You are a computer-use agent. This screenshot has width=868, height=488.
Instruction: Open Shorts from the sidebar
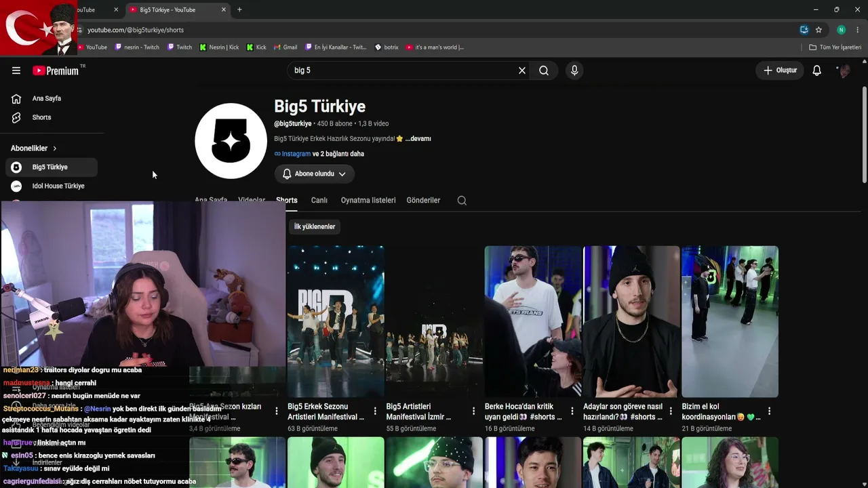point(52,118)
